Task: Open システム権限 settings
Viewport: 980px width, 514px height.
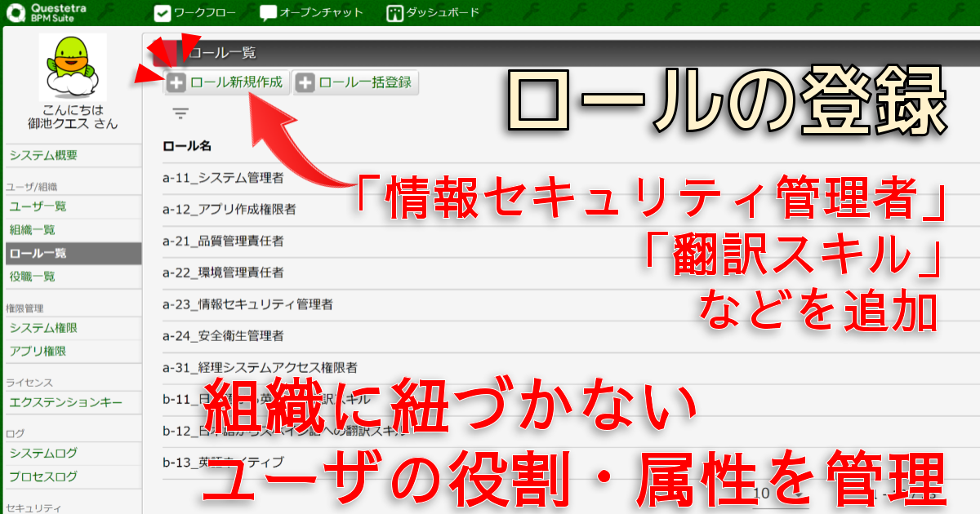Action: (x=44, y=328)
